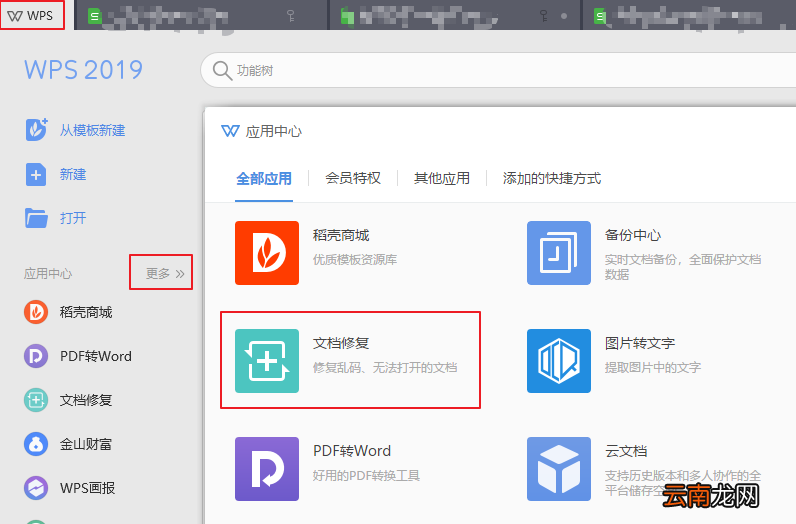Select the 全部应用 tab
Image resolution: width=796 pixels, height=524 pixels.
point(264,179)
